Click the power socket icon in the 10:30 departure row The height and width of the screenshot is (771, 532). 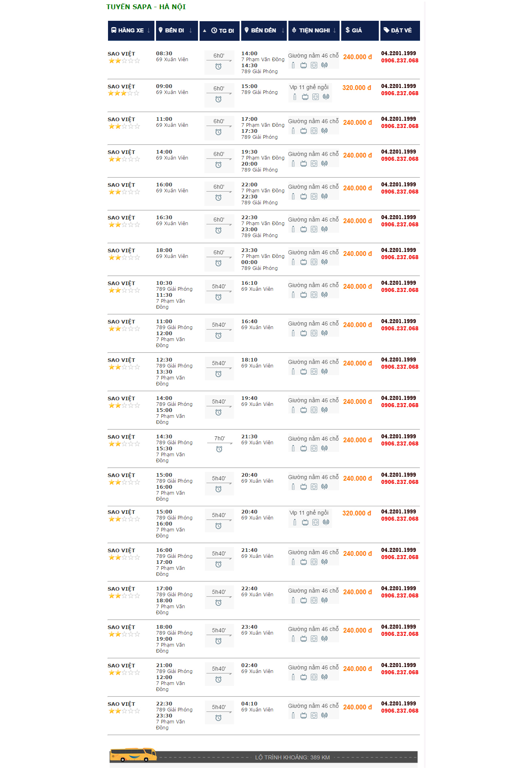tap(314, 295)
